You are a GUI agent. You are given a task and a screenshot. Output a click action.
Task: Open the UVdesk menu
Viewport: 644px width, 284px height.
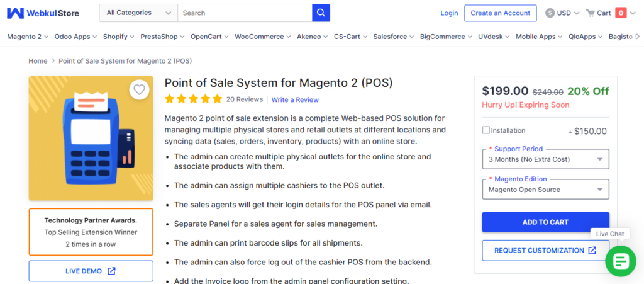pyautogui.click(x=494, y=37)
